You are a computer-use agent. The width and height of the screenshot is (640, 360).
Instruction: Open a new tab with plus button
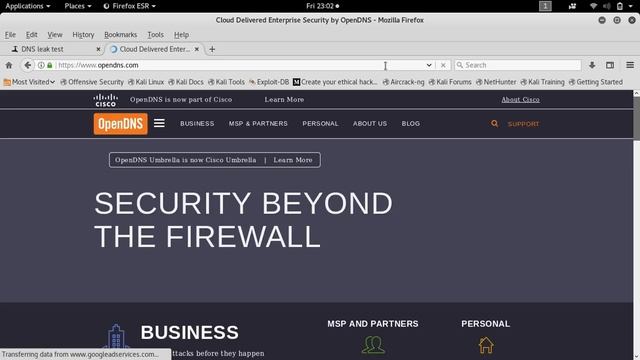tap(212, 49)
